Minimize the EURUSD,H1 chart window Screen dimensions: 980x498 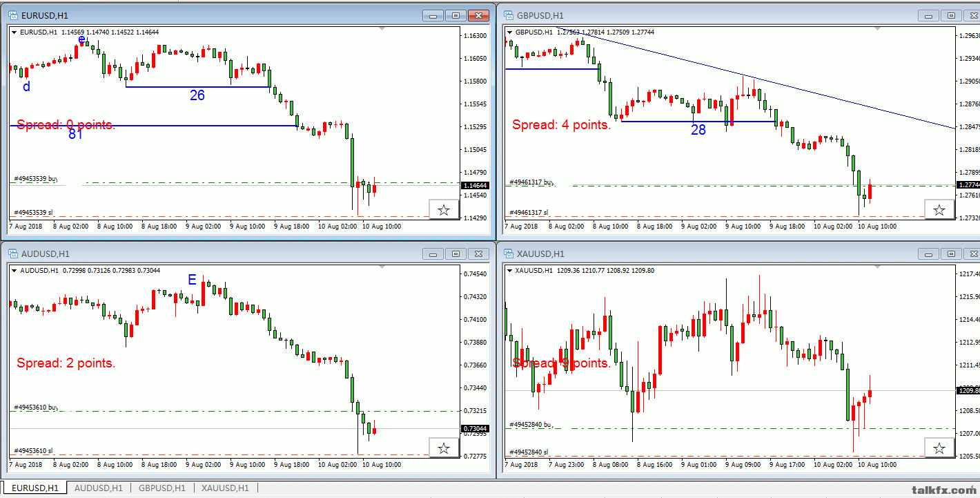pyautogui.click(x=433, y=15)
